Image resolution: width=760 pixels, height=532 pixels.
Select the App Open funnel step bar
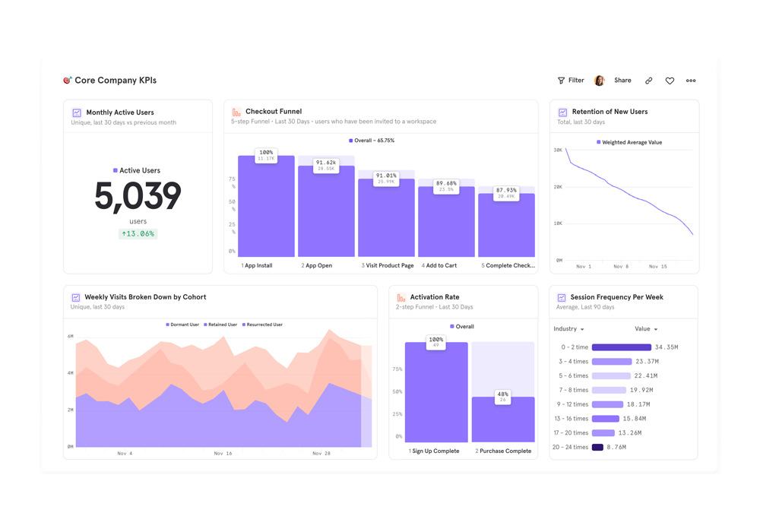pyautogui.click(x=326, y=213)
